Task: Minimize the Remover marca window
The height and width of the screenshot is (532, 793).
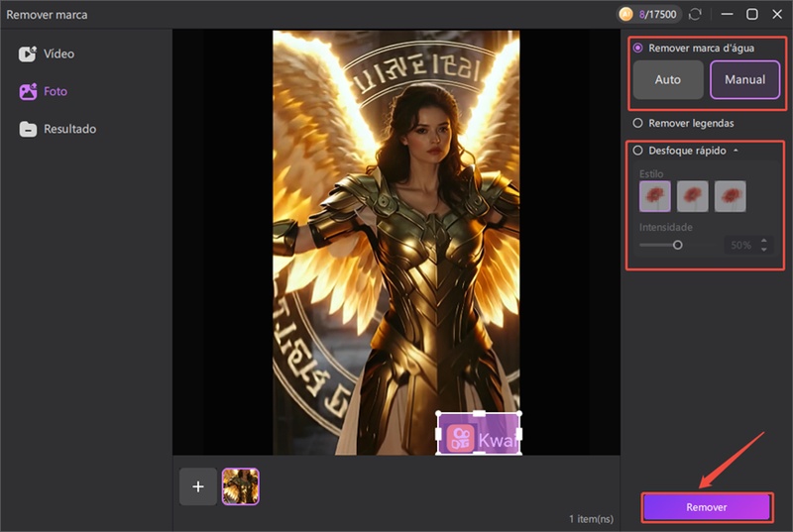Action: pyautogui.click(x=728, y=14)
